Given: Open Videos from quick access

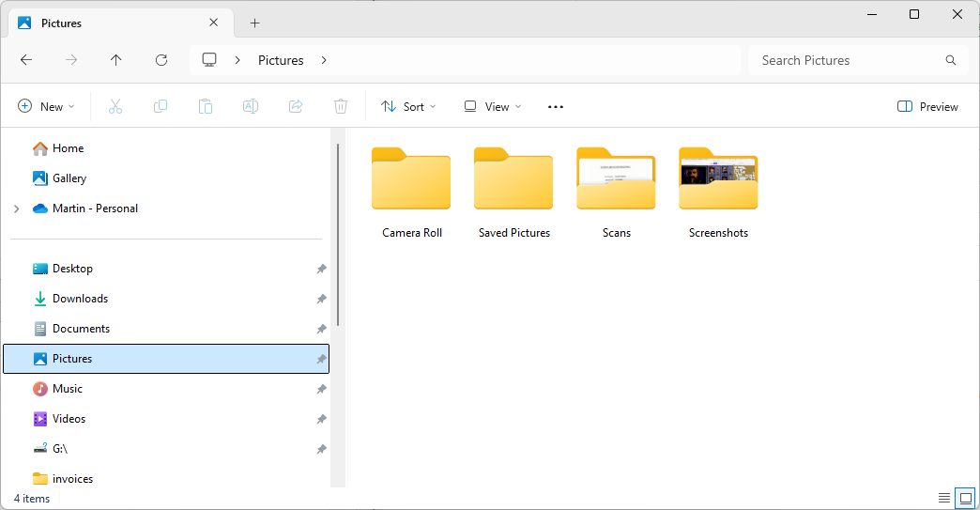Looking at the screenshot, I should click(59, 418).
